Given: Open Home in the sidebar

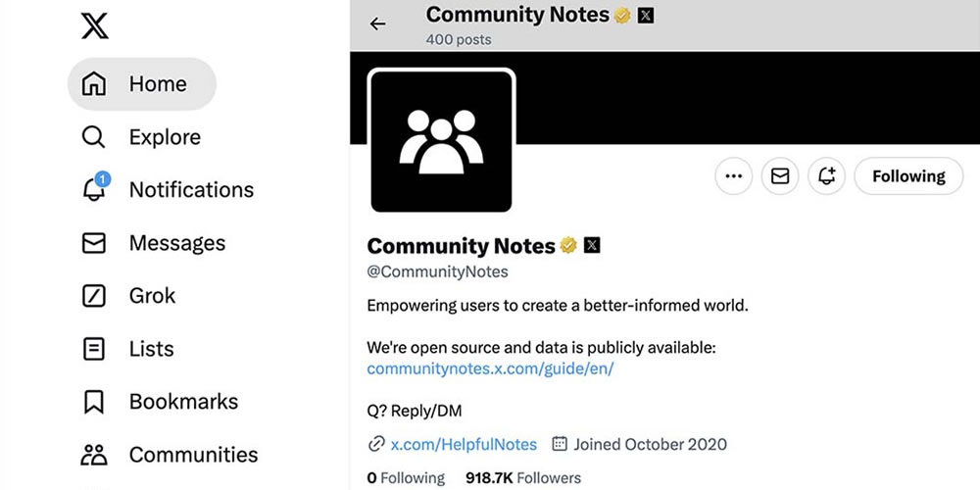Looking at the screenshot, I should [142, 83].
